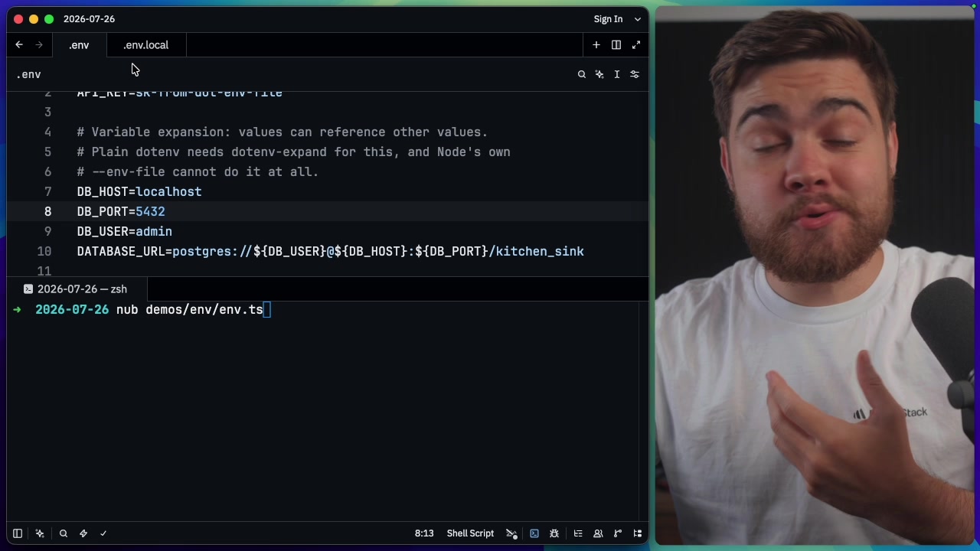The image size is (980, 551).
Task: Click the DB_PORT=5432 line
Action: [x=121, y=212]
